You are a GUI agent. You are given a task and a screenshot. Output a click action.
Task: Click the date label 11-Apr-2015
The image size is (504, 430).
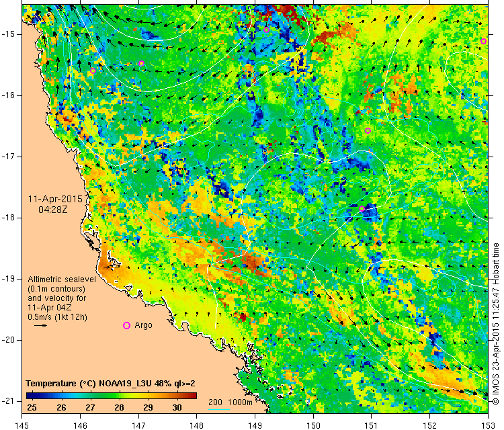(x=55, y=199)
